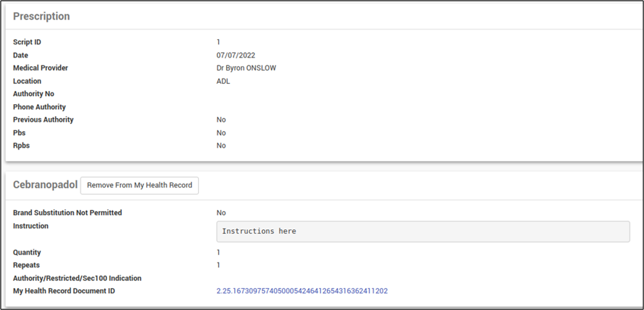Click the Script ID label
This screenshot has width=644, height=310.
tap(27, 42)
